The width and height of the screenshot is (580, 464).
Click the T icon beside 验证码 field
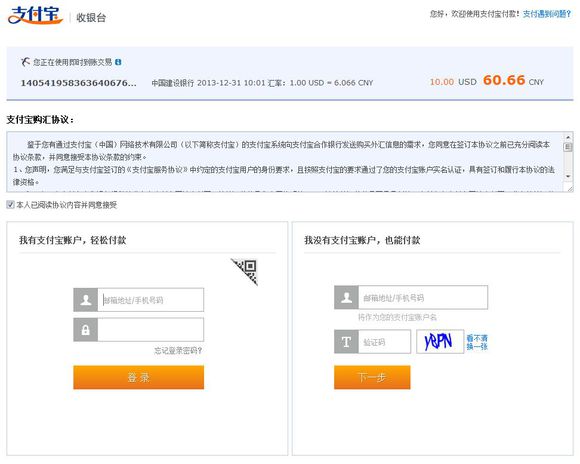click(x=346, y=342)
